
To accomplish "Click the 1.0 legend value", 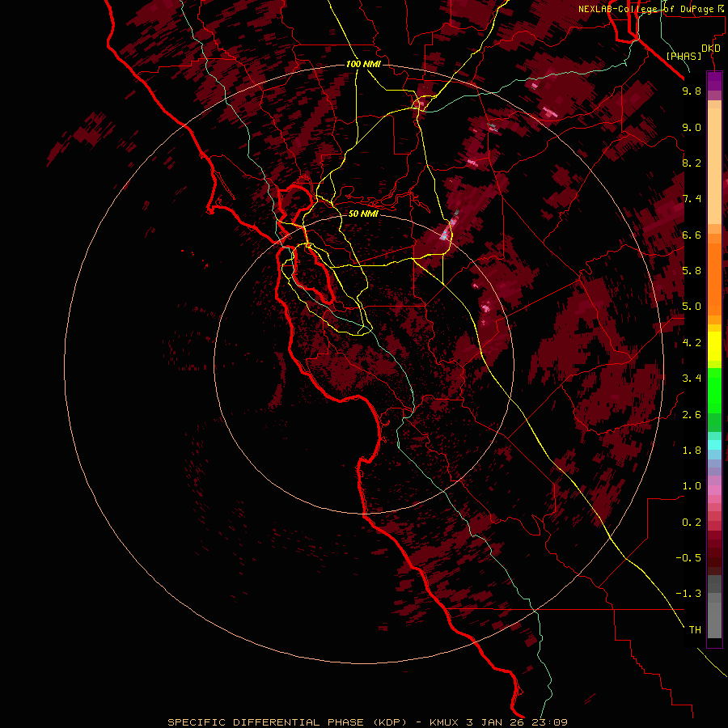I will pyautogui.click(x=692, y=486).
